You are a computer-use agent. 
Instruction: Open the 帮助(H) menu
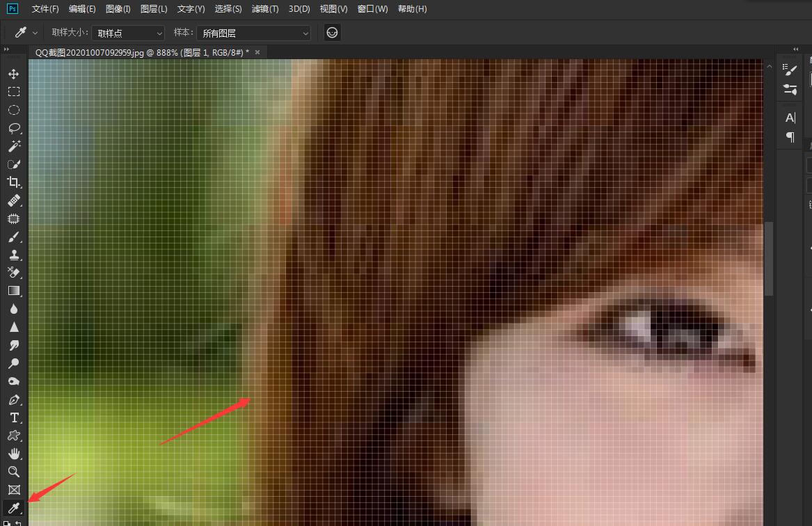(412, 9)
